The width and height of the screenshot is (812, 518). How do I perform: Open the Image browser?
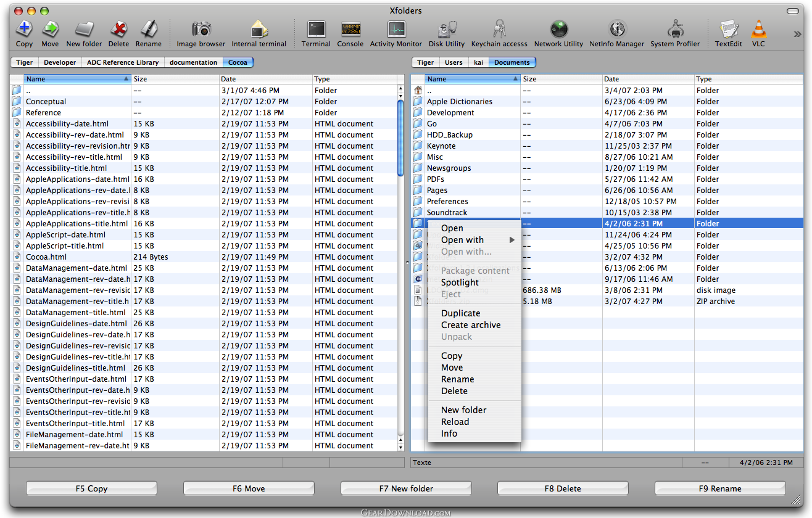pos(201,29)
